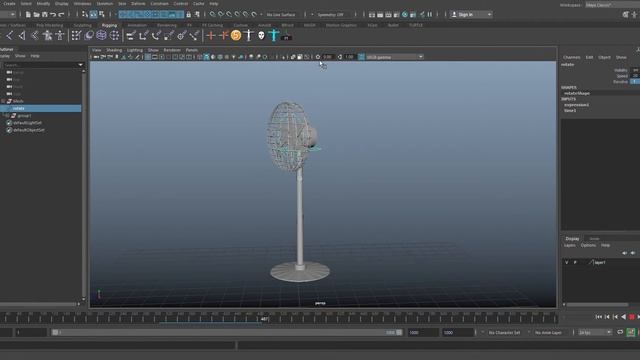The width and height of the screenshot is (640, 360).
Task: Open the Workspace selector dropdown
Action: pos(613,5)
